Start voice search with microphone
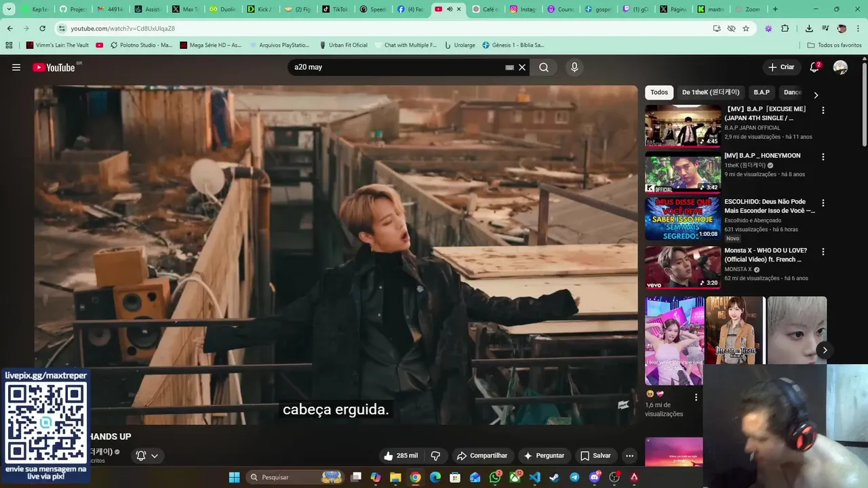868x488 pixels. click(x=574, y=67)
